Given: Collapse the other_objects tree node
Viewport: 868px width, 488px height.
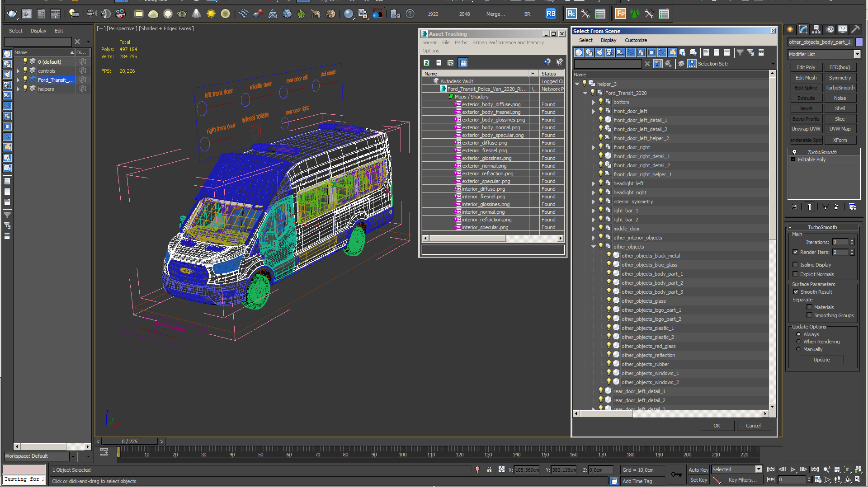Looking at the screenshot, I should click(593, 247).
